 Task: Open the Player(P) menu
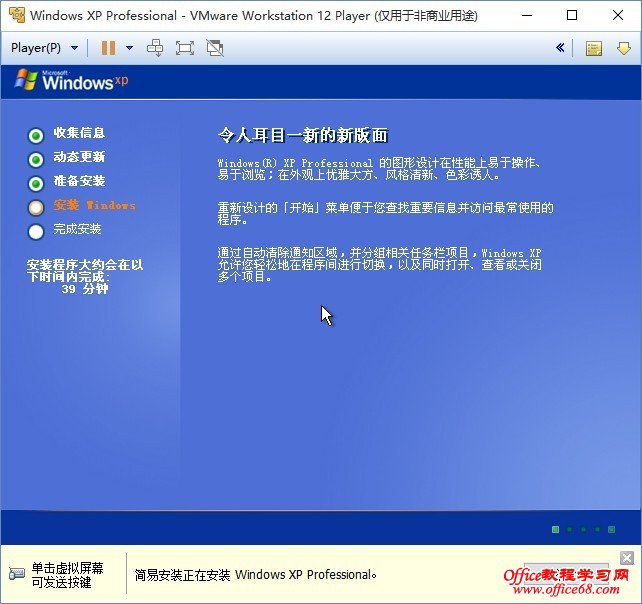click(x=36, y=48)
